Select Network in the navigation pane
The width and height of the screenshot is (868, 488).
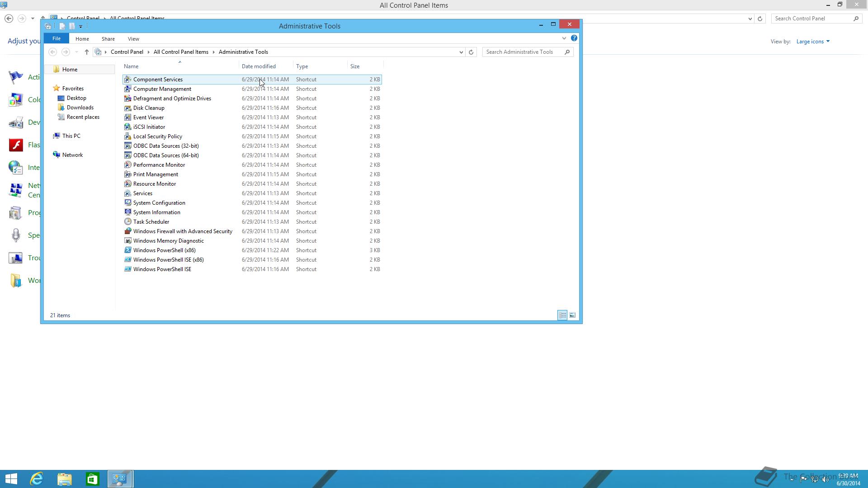coord(72,155)
